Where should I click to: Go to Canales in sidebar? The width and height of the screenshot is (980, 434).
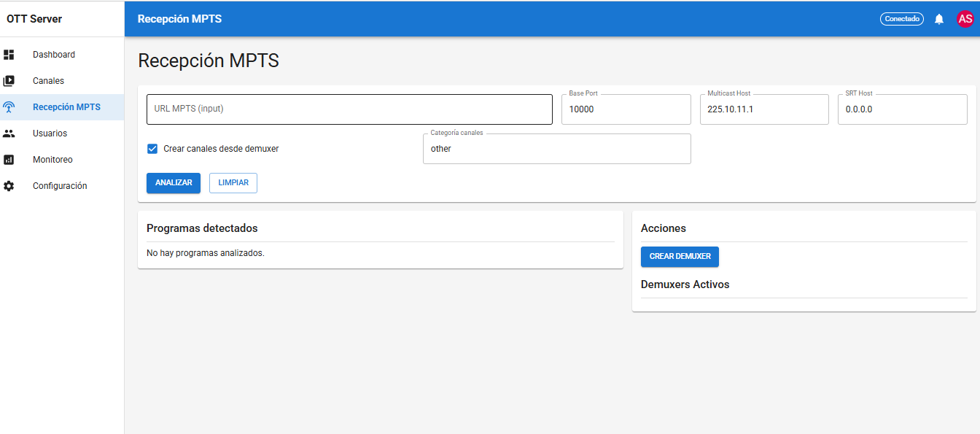pos(62,81)
